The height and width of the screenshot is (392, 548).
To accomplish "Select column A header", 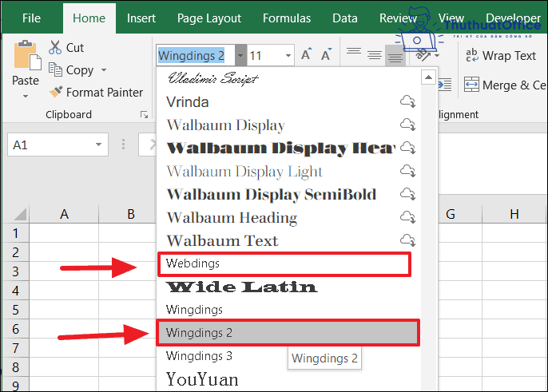I will click(64, 214).
